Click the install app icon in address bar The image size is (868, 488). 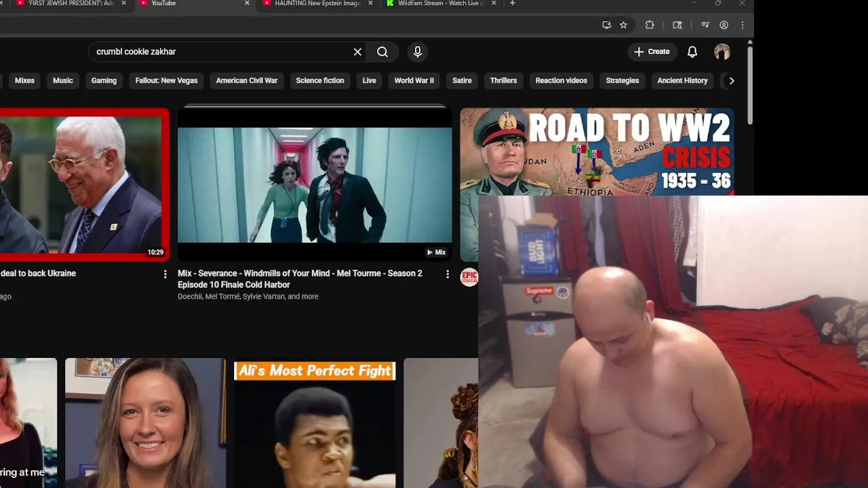[606, 25]
